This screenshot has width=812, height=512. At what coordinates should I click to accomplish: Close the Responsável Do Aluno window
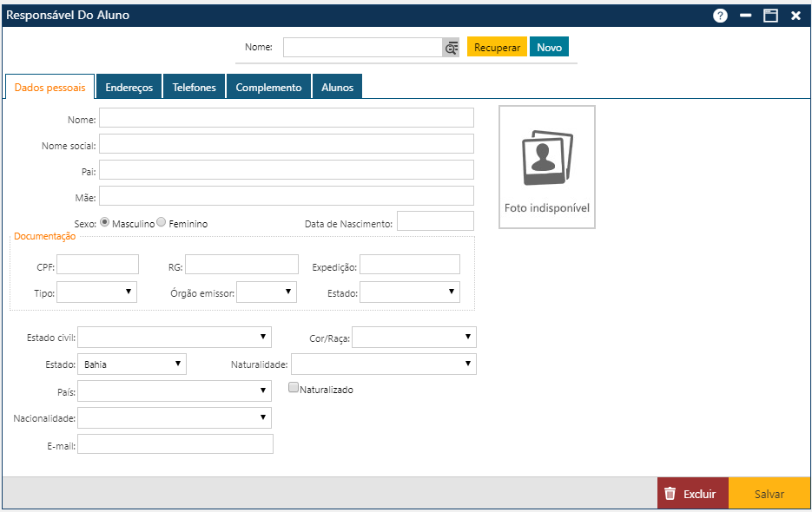click(795, 16)
